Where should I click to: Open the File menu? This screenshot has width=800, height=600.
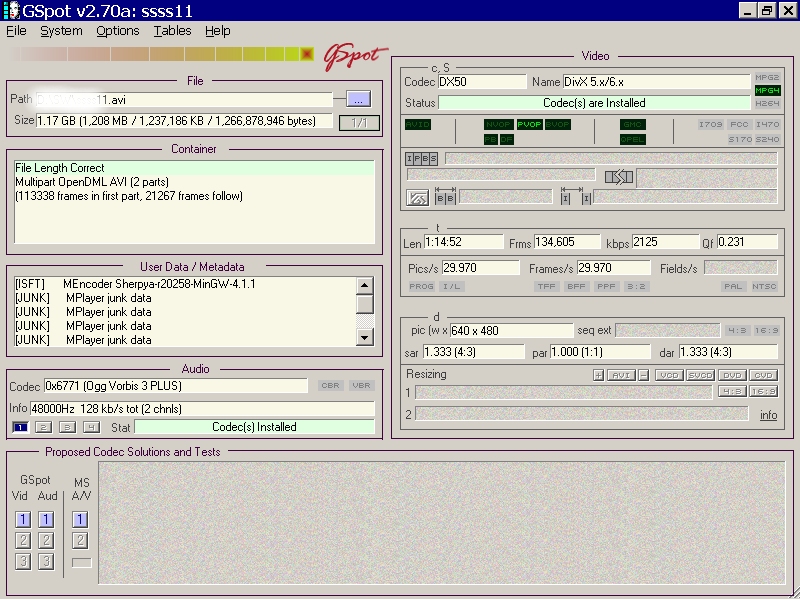click(x=16, y=31)
